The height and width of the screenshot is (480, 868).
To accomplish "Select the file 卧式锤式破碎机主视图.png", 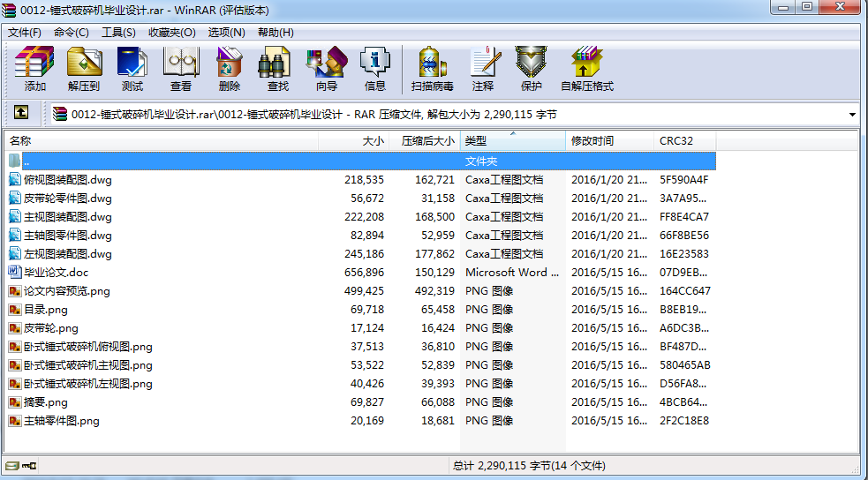I will [88, 365].
